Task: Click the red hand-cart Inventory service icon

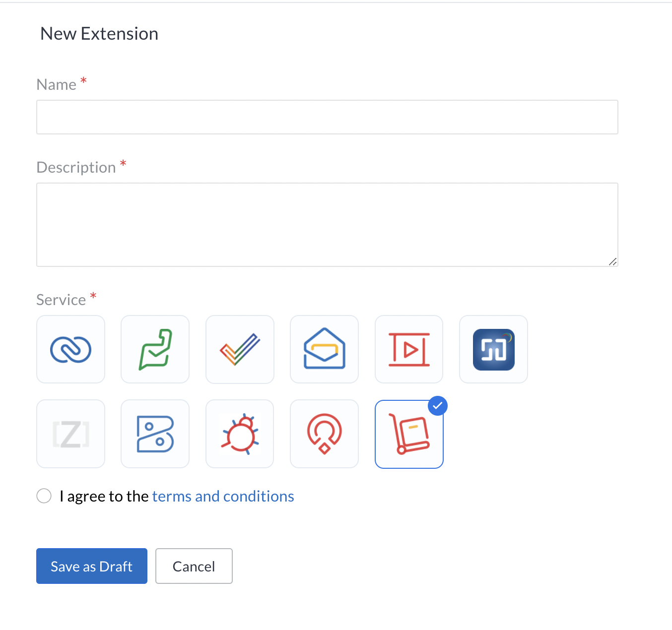Action: point(409,434)
